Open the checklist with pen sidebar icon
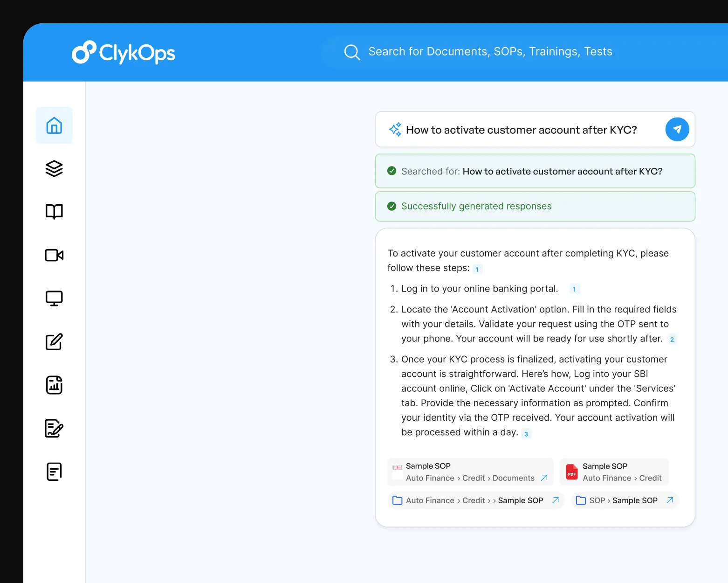Image resolution: width=728 pixels, height=583 pixels. click(x=54, y=428)
